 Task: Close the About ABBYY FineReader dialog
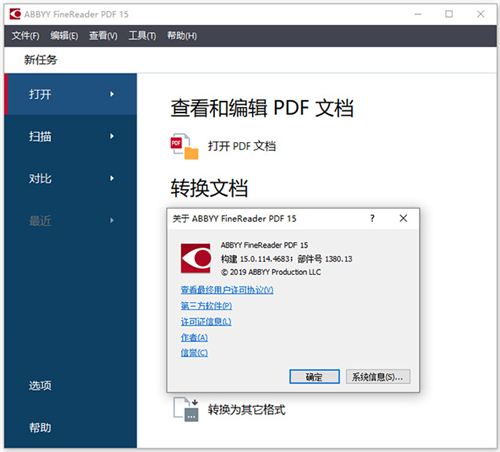click(403, 218)
